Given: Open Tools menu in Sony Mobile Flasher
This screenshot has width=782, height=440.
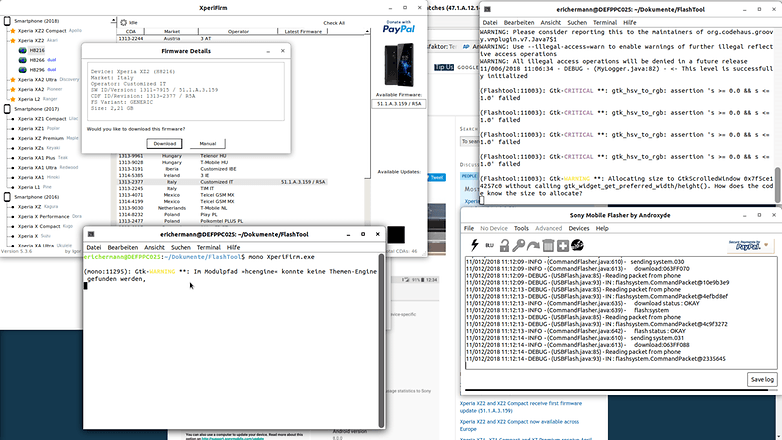Looking at the screenshot, I should pos(521,228).
